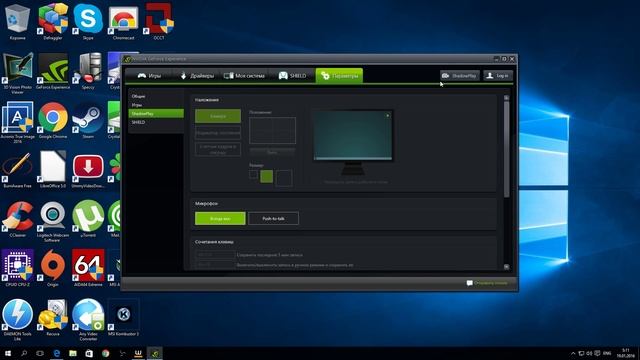Open the OCCT desktop icon
This screenshot has height=360, width=640.
coord(159,21)
